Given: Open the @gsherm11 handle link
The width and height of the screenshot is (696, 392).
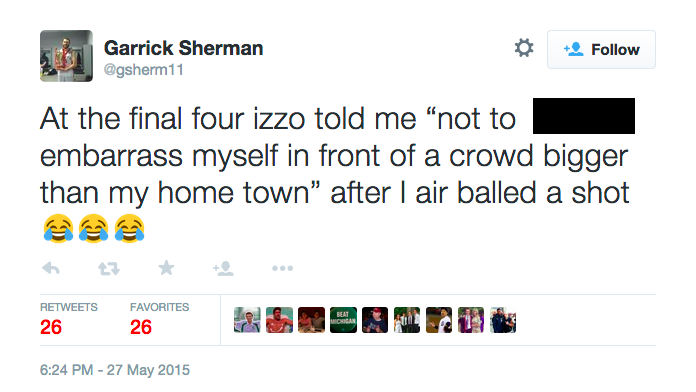Looking at the screenshot, I should click(143, 70).
